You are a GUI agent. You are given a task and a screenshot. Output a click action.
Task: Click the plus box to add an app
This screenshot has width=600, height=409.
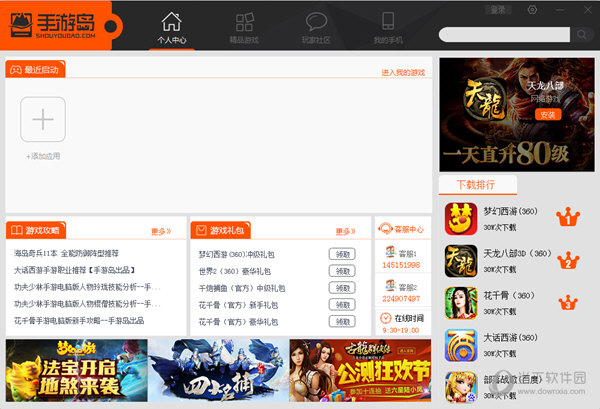coord(43,120)
